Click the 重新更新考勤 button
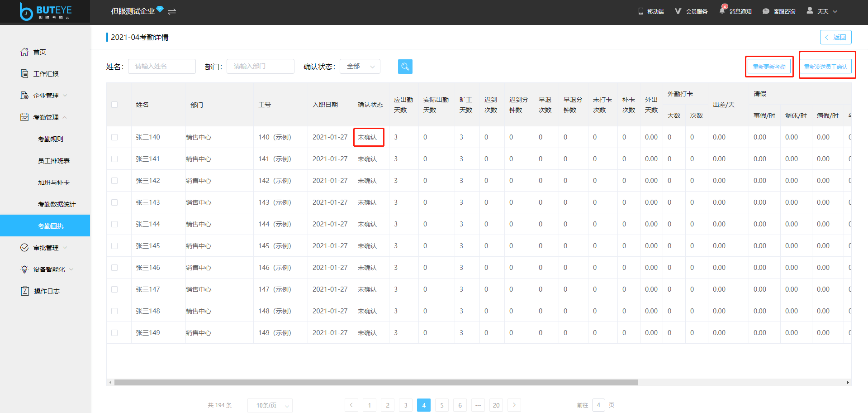This screenshot has height=413, width=868. (x=769, y=66)
